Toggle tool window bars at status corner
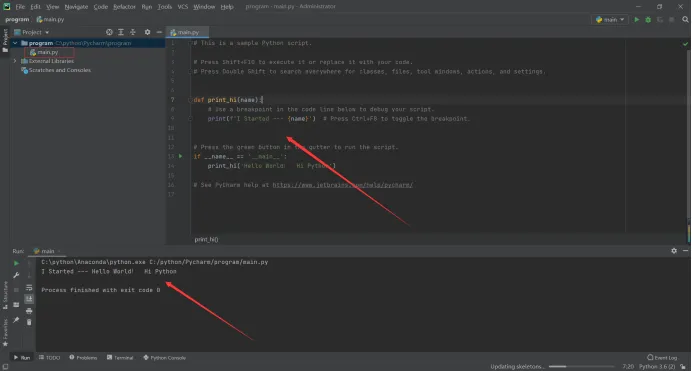 point(5,367)
